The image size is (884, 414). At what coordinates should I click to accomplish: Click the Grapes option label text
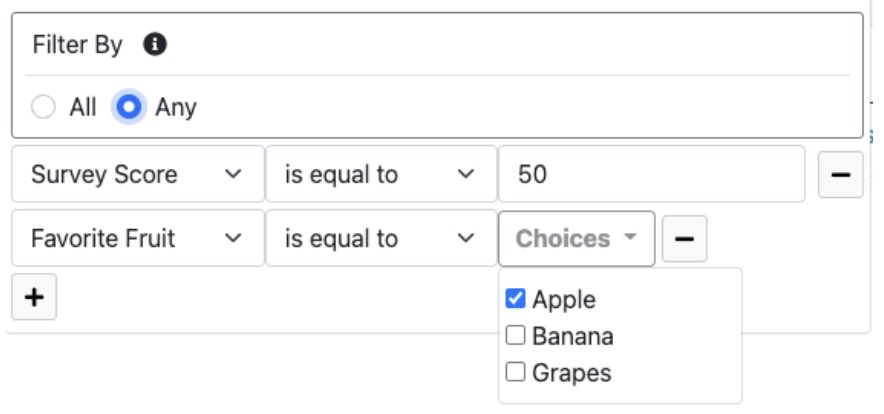tap(572, 374)
